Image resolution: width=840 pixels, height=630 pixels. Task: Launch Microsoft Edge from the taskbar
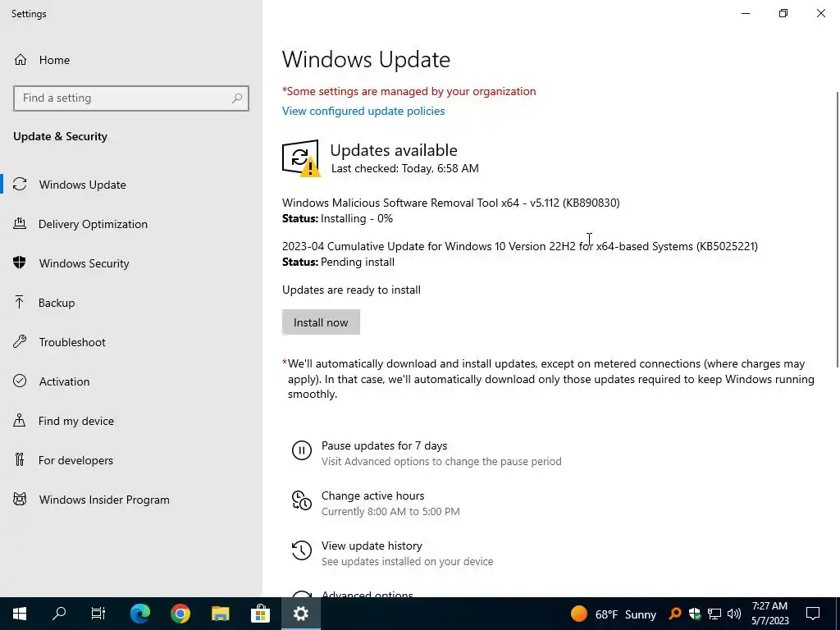click(140, 614)
